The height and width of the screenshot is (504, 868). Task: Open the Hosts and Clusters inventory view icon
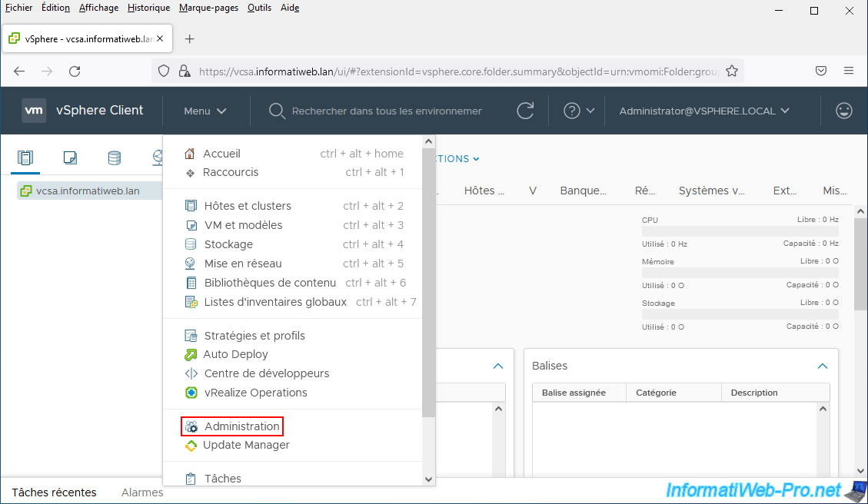click(x=25, y=158)
